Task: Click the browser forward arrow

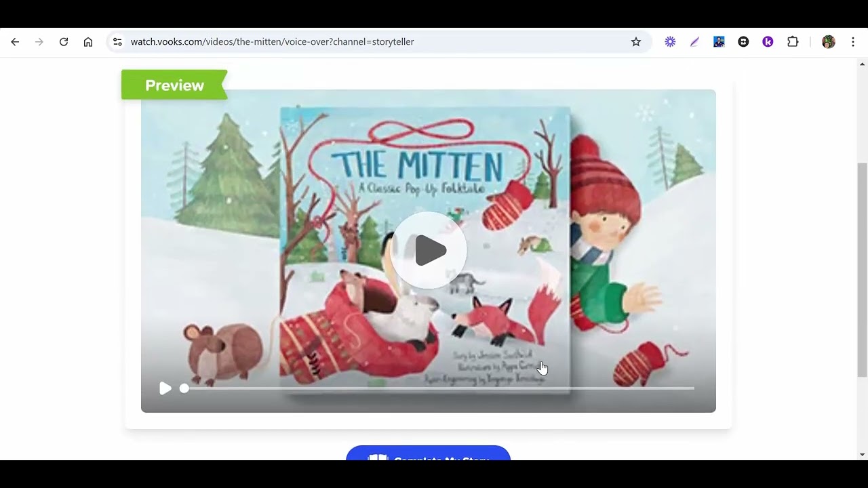Action: pos(39,42)
